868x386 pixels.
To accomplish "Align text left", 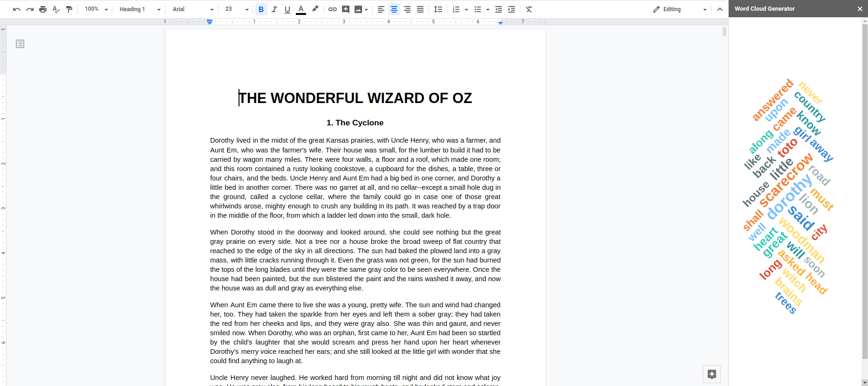I will coord(381,9).
